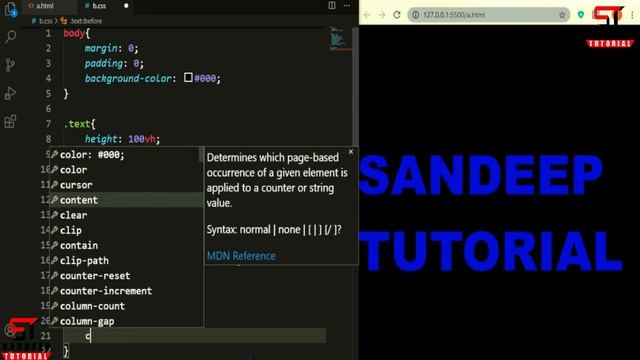Select the 'color: #000;' suggestion

(126, 155)
